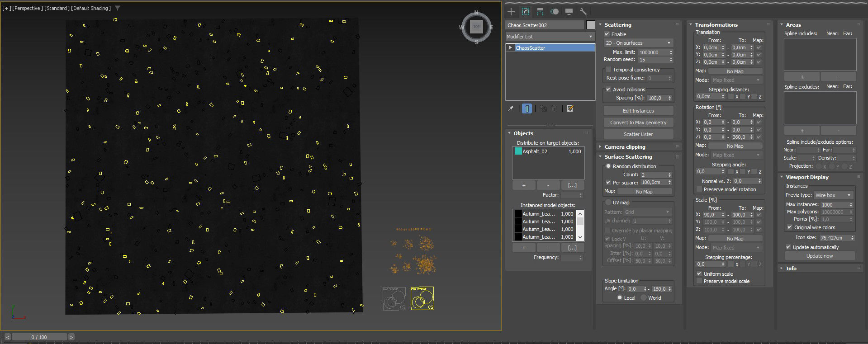
Task: Open the Hierarchy panel tab
Action: [540, 12]
